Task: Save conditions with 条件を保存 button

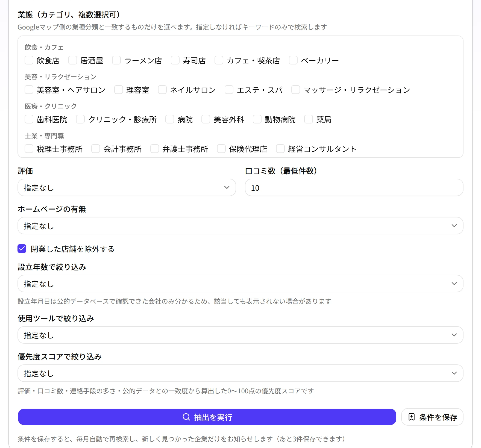Action: 432,417
